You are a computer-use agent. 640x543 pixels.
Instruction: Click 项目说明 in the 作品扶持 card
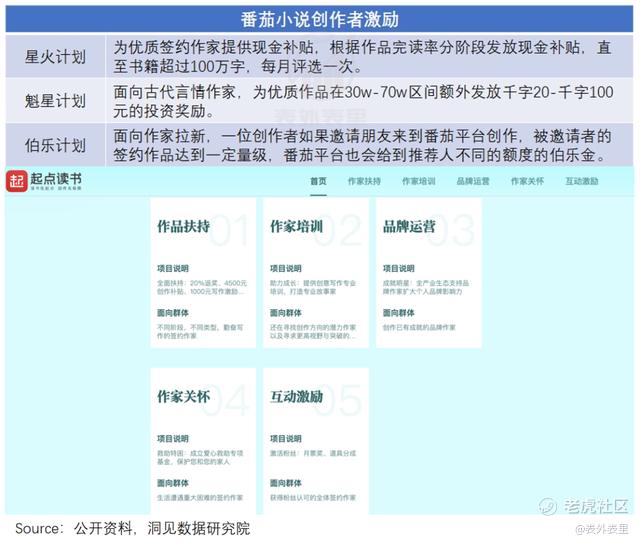pos(173,268)
